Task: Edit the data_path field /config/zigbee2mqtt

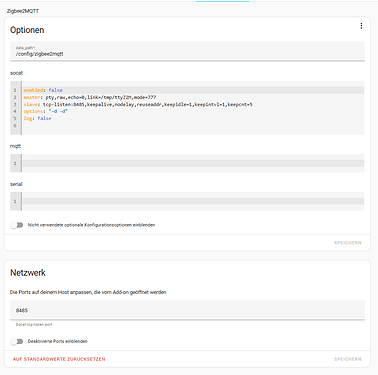Action: pyautogui.click(x=187, y=51)
